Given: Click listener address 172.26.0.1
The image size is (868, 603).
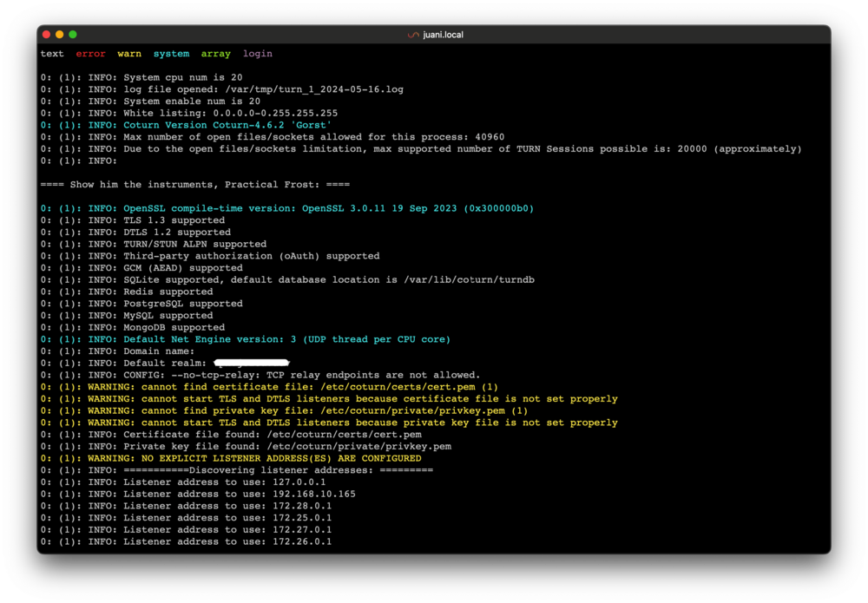Looking at the screenshot, I should 302,541.
